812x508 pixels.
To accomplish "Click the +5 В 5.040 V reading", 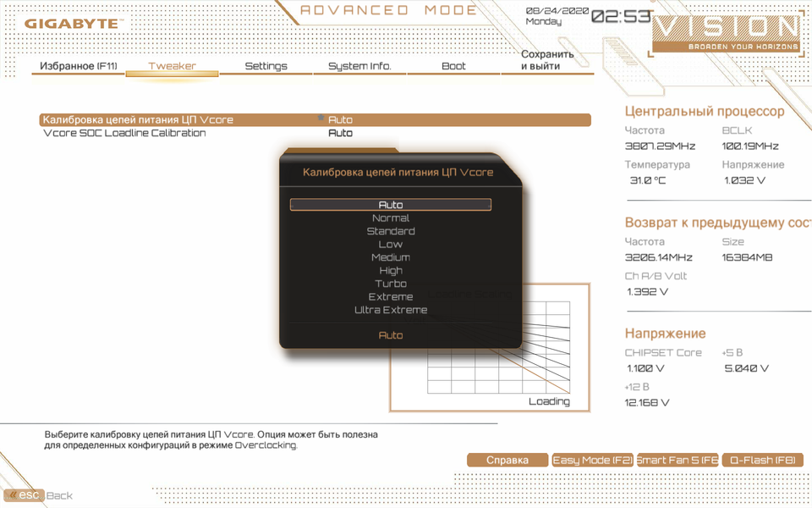I will pos(746,368).
